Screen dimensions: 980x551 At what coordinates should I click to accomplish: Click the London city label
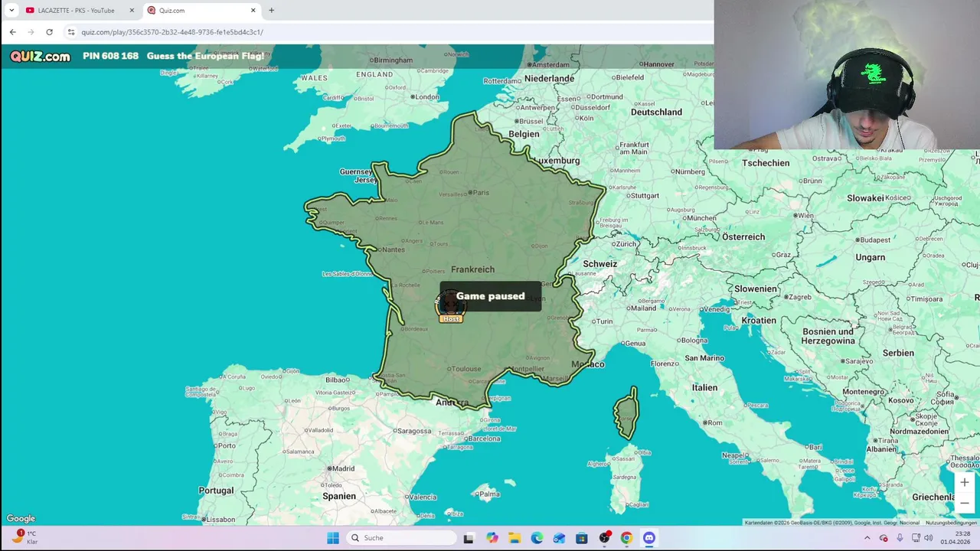[425, 97]
